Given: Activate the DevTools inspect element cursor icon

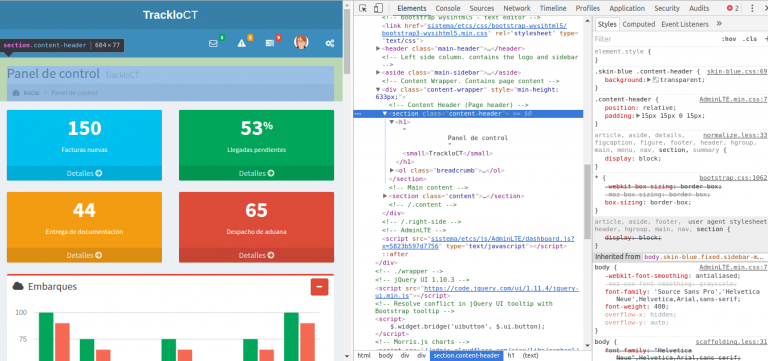Looking at the screenshot, I should (x=363, y=8).
